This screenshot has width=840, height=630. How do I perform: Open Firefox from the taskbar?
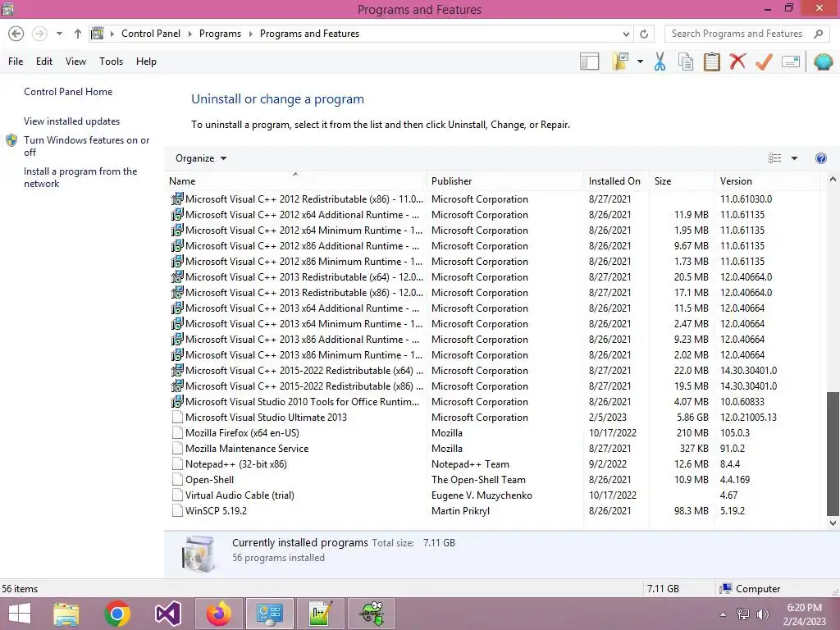218,614
